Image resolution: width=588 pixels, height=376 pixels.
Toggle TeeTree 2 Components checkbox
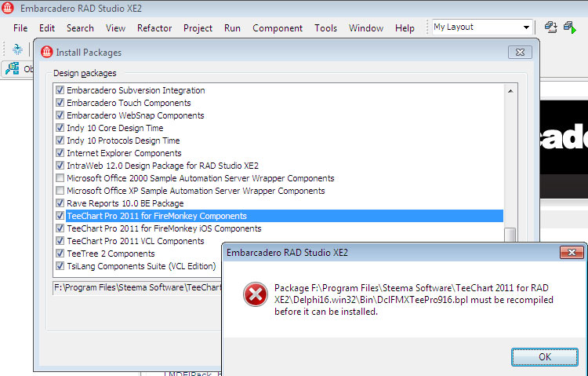(x=60, y=254)
